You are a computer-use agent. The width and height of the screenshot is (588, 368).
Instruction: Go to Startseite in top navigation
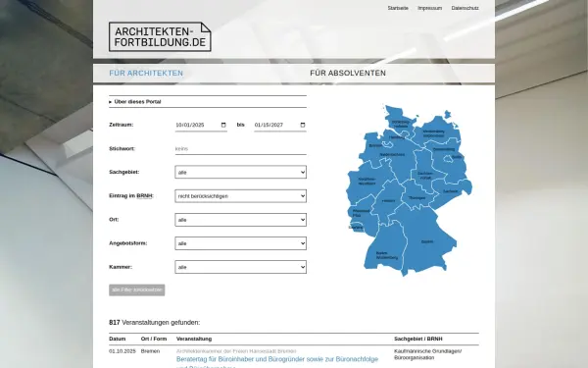(398, 8)
